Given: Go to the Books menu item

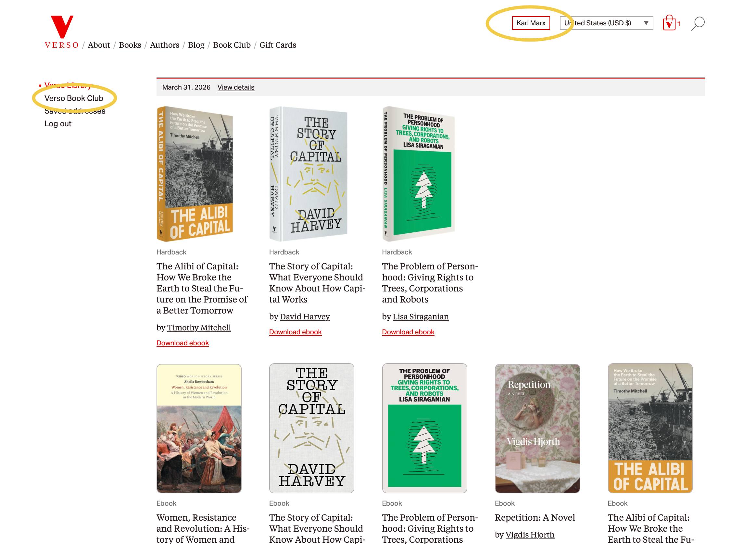Looking at the screenshot, I should click(130, 45).
